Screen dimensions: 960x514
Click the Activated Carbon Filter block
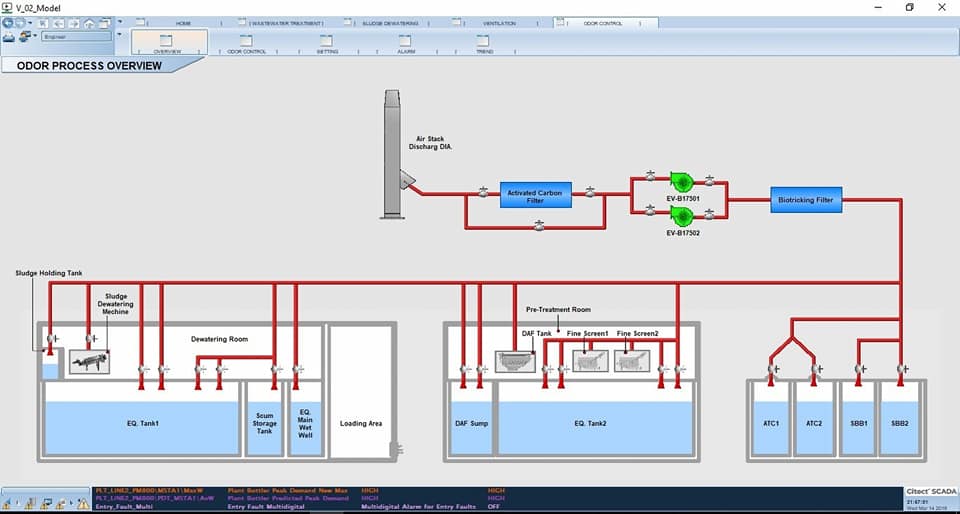pyautogui.click(x=536, y=195)
